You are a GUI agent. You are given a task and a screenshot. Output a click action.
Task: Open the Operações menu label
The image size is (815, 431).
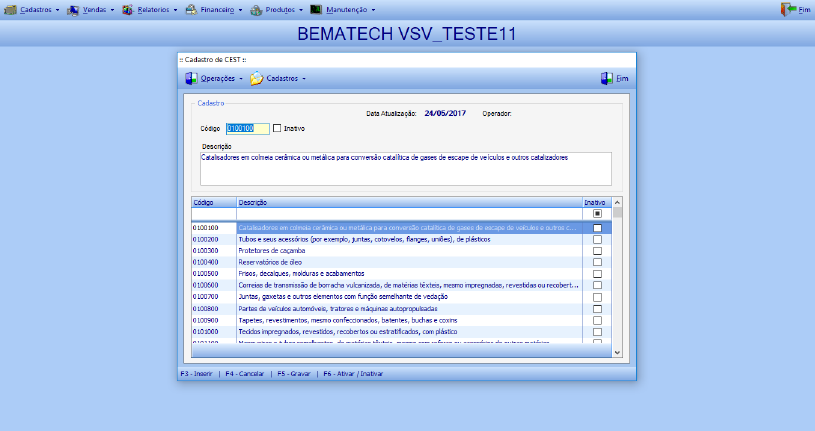[218, 79]
